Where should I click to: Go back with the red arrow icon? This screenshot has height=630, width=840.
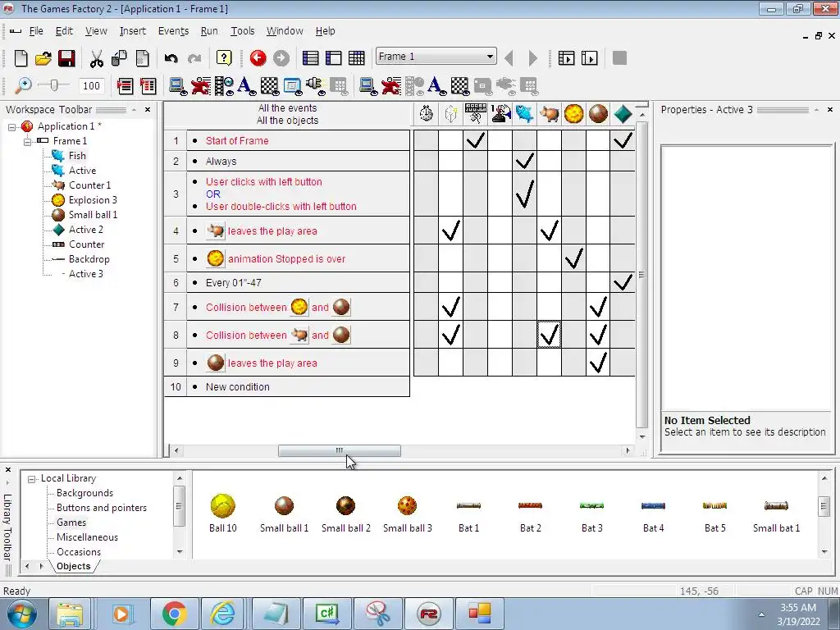pos(258,58)
